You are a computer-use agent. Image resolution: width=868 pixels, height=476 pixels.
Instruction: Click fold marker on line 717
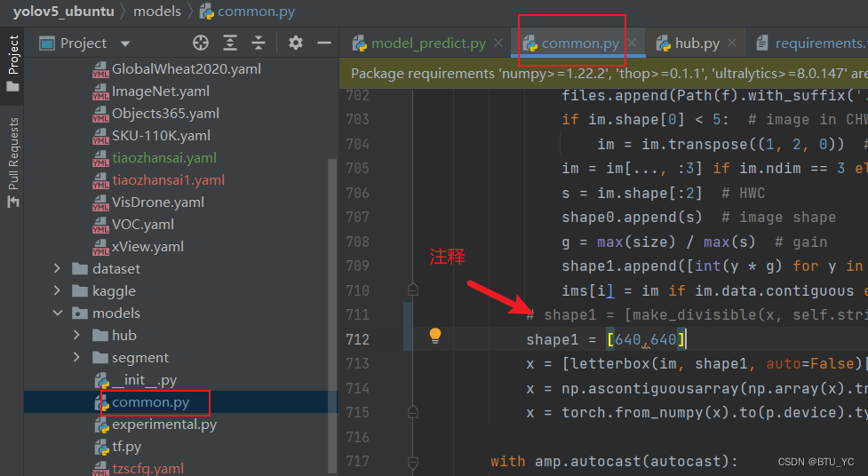point(412,461)
